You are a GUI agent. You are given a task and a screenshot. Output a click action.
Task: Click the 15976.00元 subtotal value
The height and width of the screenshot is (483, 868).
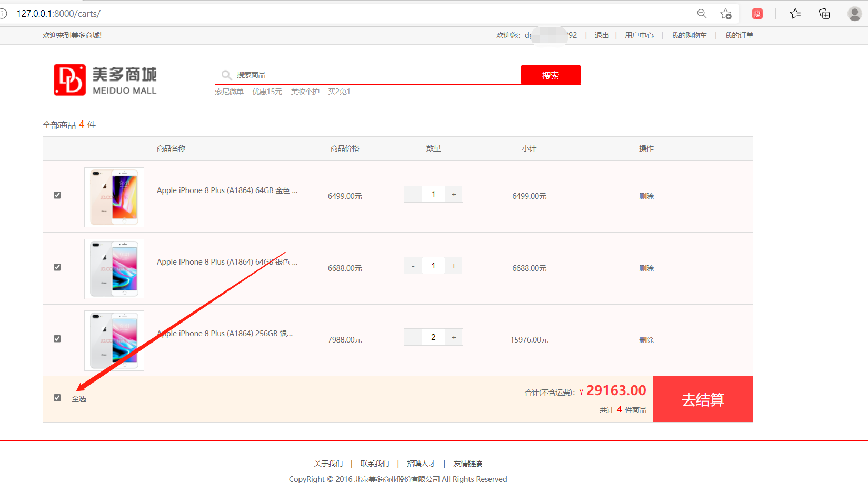pos(530,340)
